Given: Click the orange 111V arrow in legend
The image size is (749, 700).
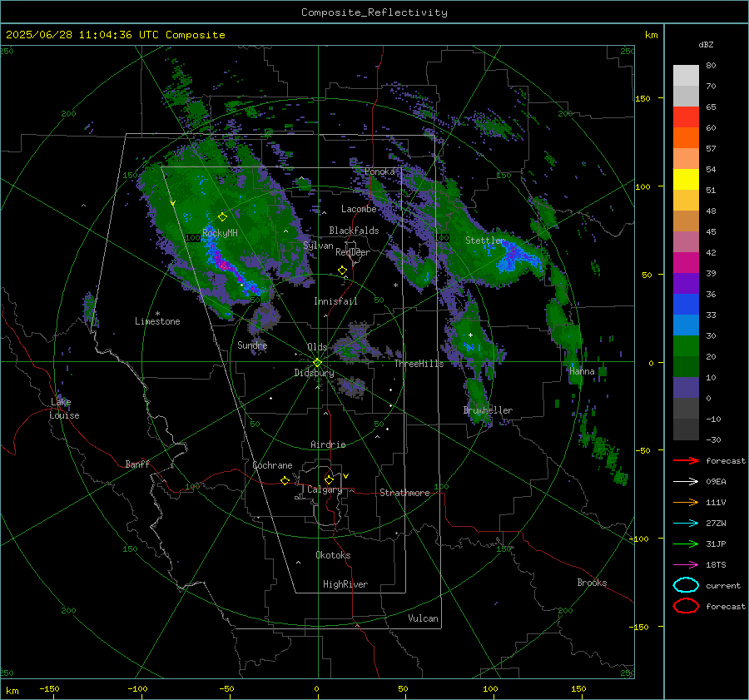Looking at the screenshot, I should [687, 502].
